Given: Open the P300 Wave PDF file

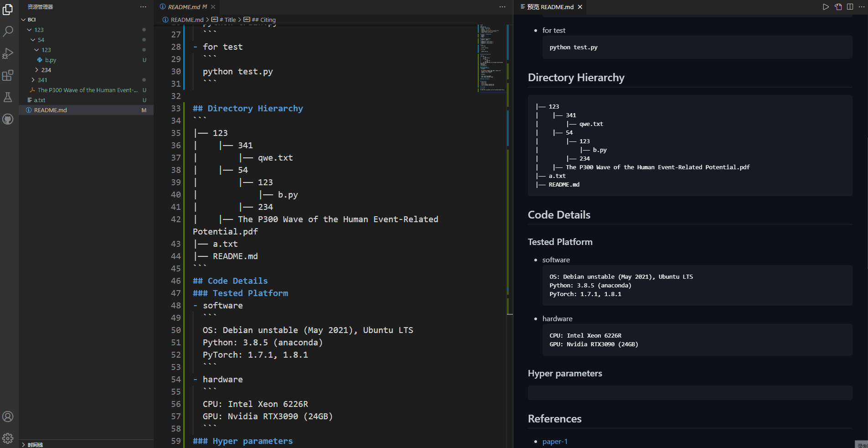Looking at the screenshot, I should 88,90.
